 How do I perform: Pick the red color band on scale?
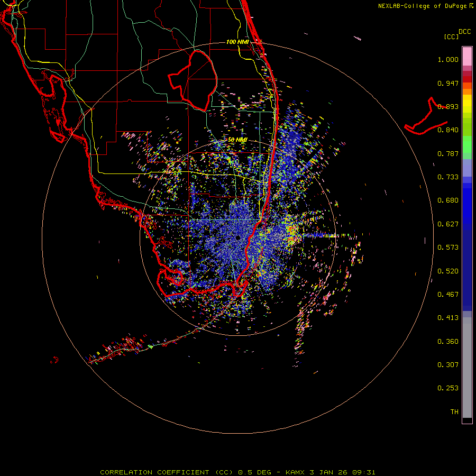coord(467,79)
